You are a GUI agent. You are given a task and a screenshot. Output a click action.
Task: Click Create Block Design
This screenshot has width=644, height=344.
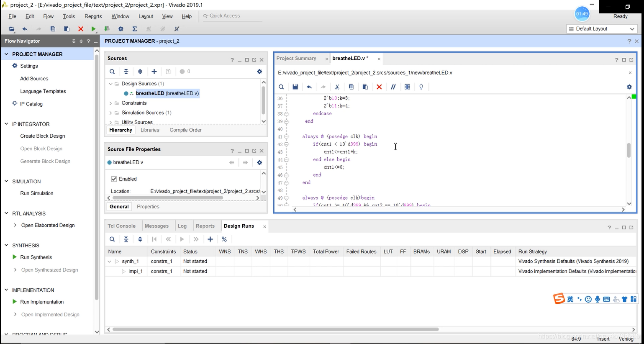click(43, 136)
